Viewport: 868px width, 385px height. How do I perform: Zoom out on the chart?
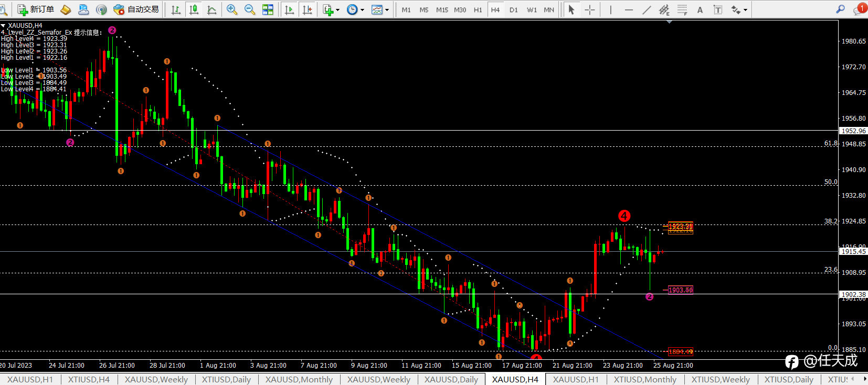point(250,9)
